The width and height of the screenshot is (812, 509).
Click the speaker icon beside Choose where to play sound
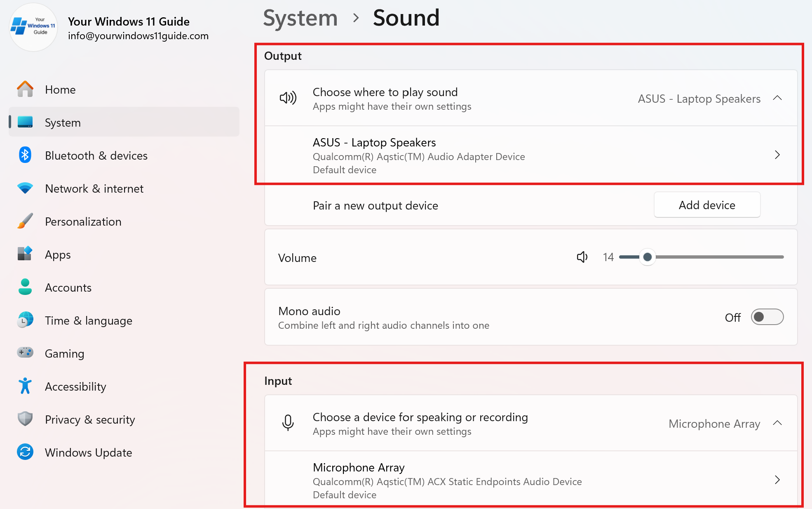[288, 98]
